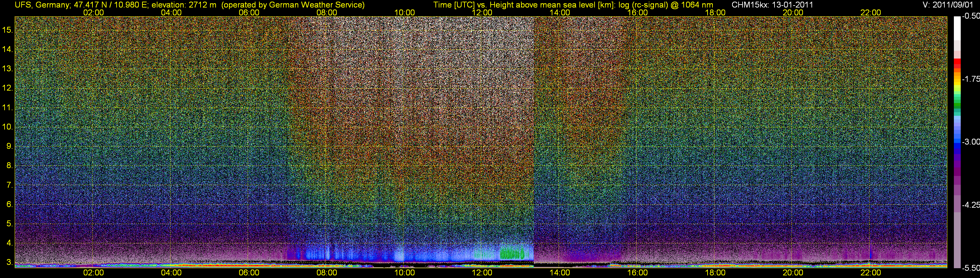
Task: Click height label '11.' on the km axis
Action: coord(8,107)
